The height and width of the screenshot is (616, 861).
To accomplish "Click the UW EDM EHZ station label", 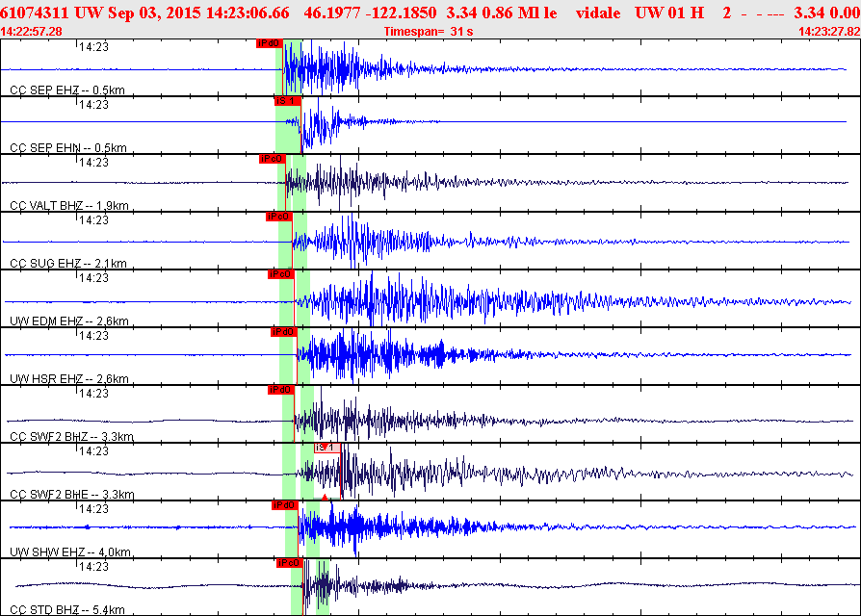I will pos(68,321).
